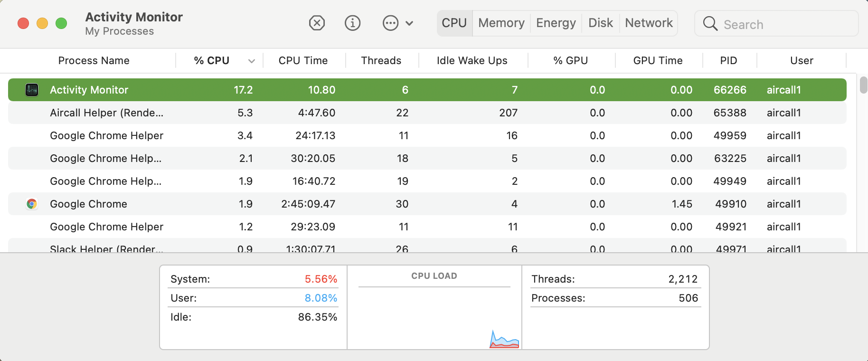Sort by PID column header
The height and width of the screenshot is (361, 868).
[x=729, y=60]
